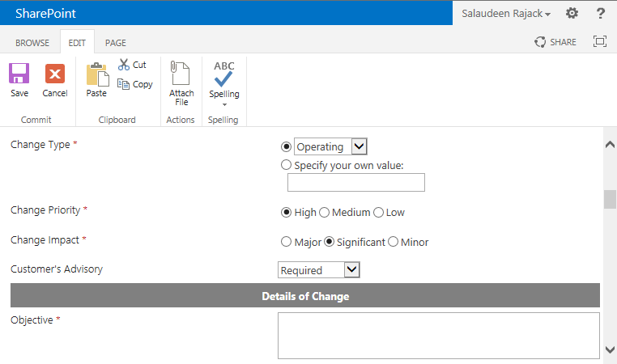Choose the Specify your own value option
Screen dimensions: 617x364
coord(286,165)
